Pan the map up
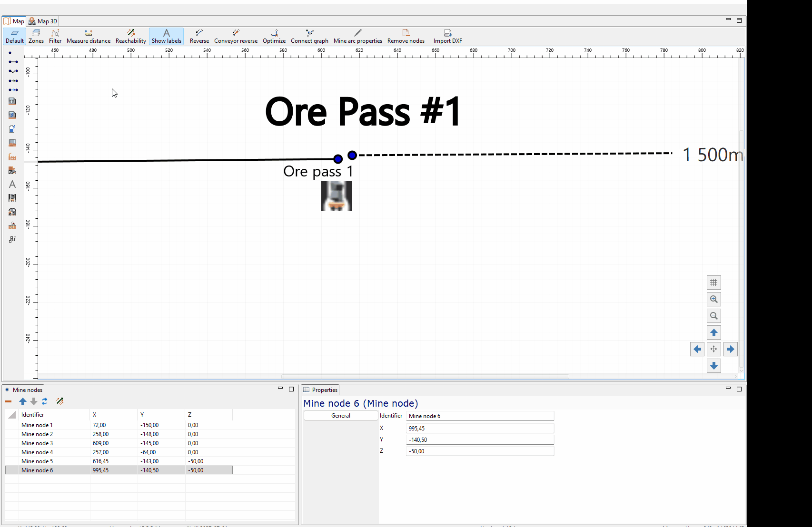The height and width of the screenshot is (527, 812). tap(714, 332)
